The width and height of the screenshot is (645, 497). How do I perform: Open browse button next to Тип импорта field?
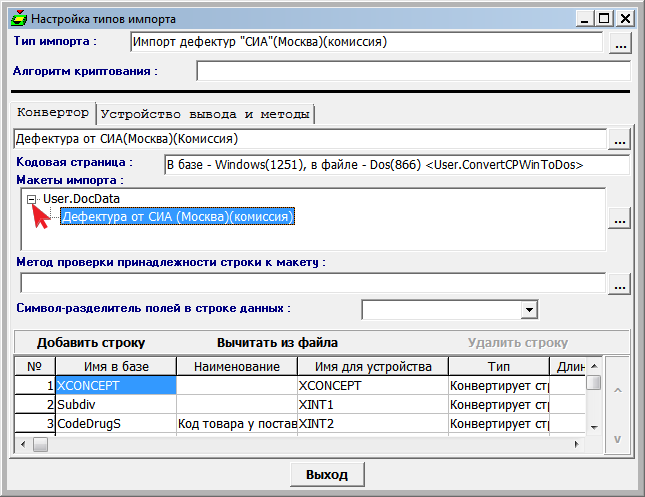tap(621, 43)
